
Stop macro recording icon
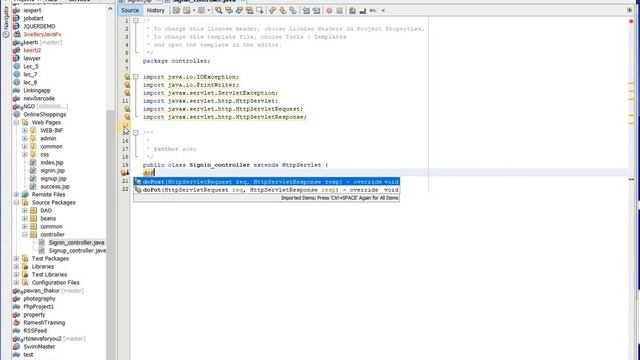pos(339,11)
